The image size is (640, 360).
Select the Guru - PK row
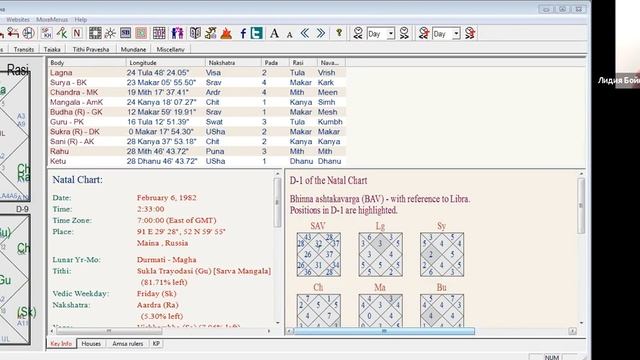click(197, 122)
